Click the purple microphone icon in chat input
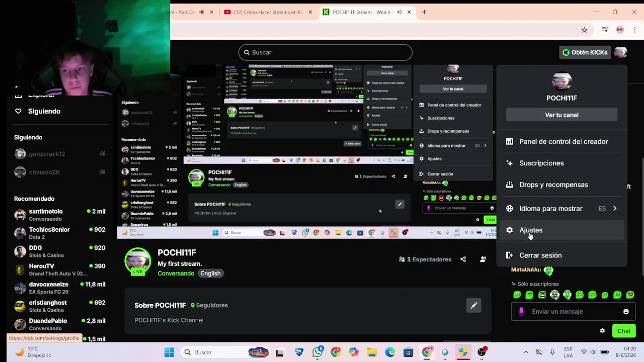 pos(521,312)
